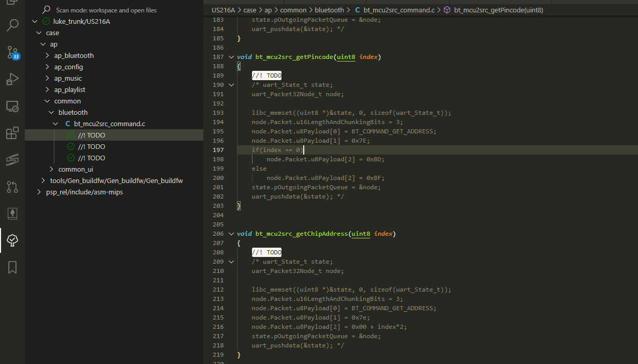Screen dimensions: 638x364
Task: Click the C file icon in the breadcrumb
Action: click(358, 10)
